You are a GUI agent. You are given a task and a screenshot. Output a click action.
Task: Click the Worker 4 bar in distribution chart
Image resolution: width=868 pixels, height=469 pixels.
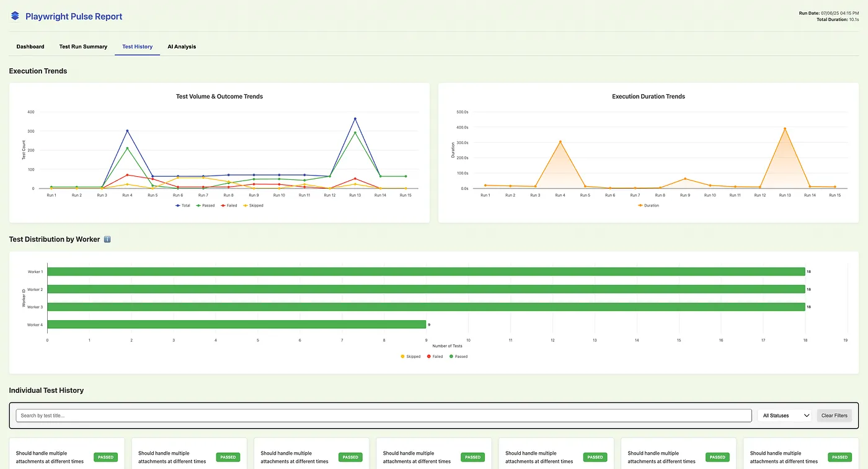pos(236,324)
